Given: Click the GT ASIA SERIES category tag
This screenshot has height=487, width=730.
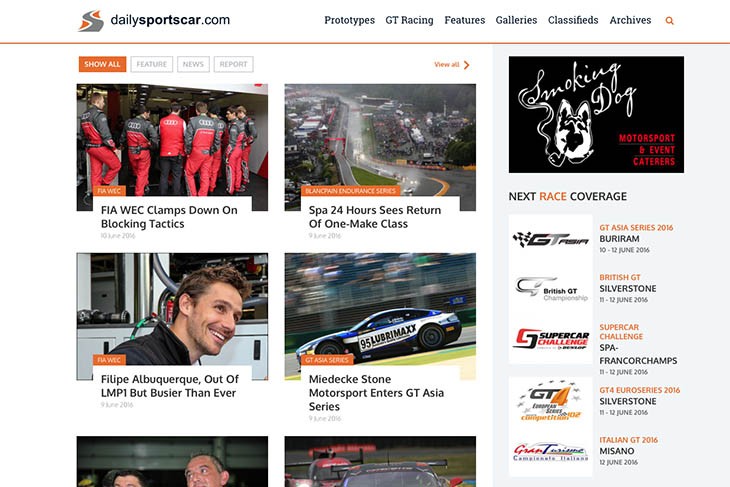Looking at the screenshot, I should [327, 360].
